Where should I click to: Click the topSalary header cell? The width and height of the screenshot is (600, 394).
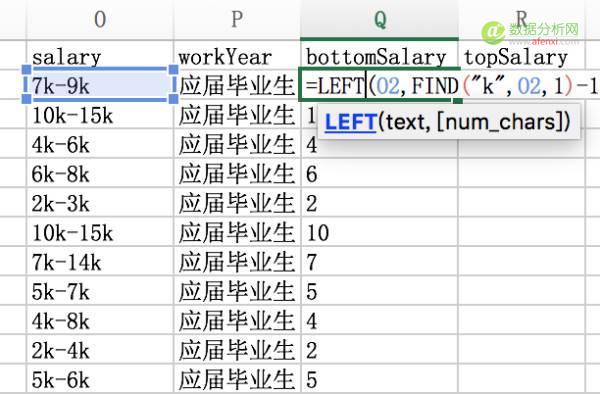click(522, 55)
